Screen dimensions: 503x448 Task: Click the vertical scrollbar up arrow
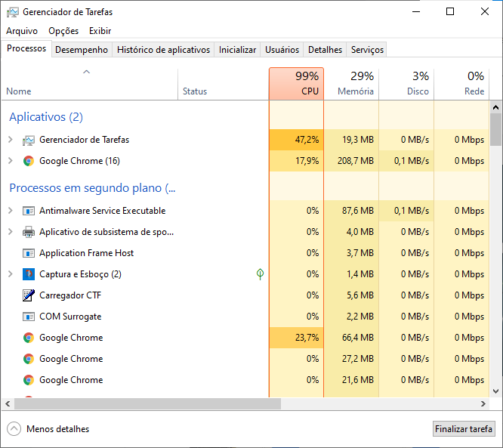click(496, 107)
